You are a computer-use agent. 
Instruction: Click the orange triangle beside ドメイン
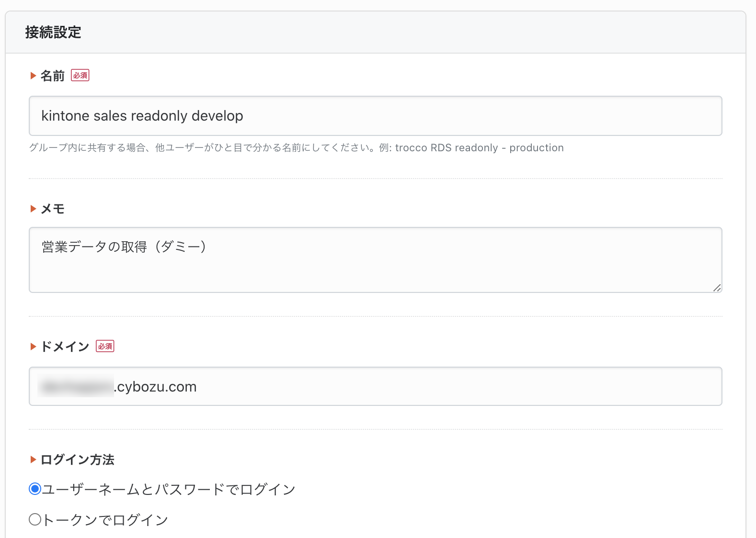click(33, 347)
